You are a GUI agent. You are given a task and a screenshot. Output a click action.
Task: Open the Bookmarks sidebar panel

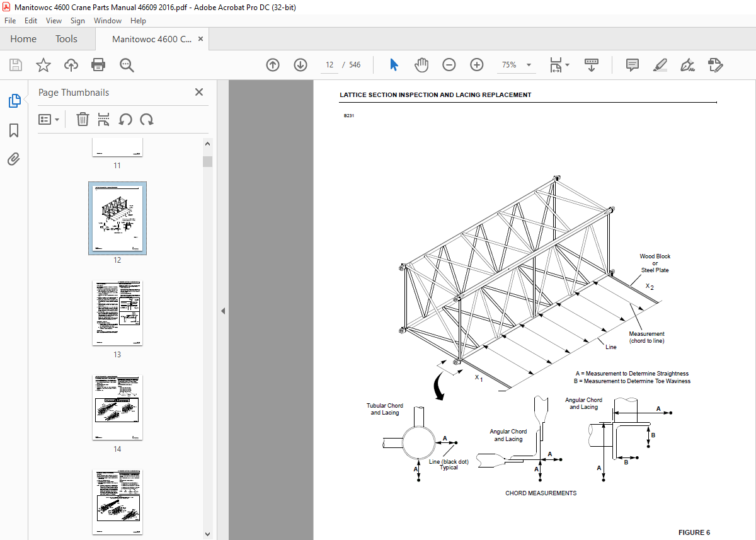click(14, 130)
